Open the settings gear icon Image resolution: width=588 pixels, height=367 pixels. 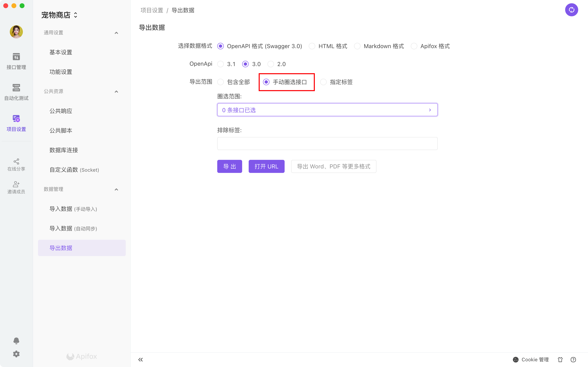16,354
